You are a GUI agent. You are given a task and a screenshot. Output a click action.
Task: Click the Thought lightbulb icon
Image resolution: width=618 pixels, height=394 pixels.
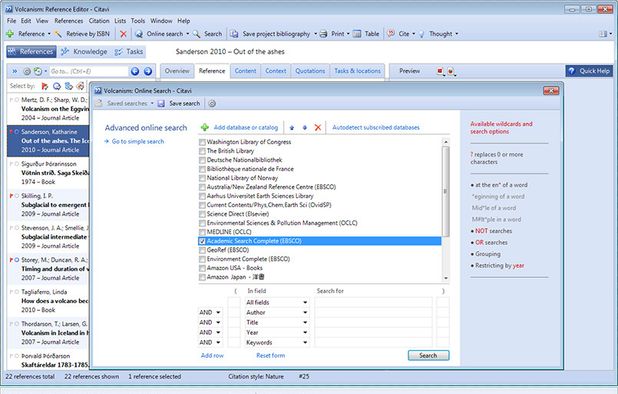(x=421, y=34)
